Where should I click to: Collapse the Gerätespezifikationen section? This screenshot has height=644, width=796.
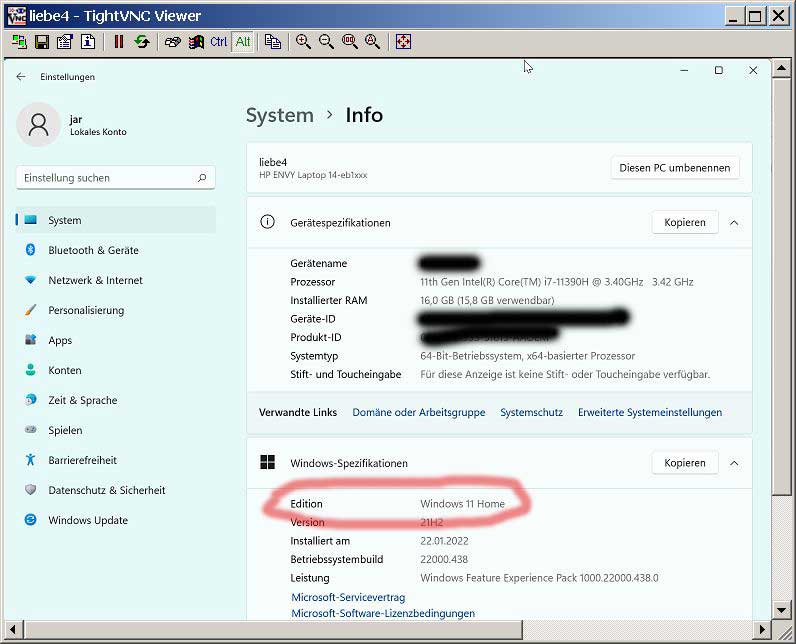click(x=734, y=222)
